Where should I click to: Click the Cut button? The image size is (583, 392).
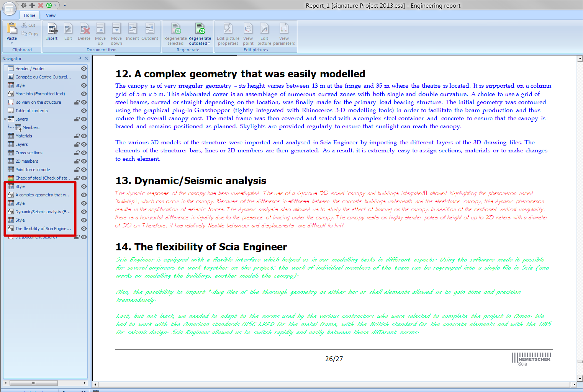[29, 25]
